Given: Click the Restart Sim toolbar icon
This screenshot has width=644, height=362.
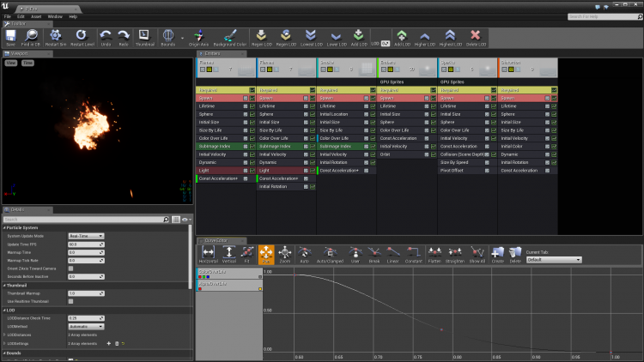Looking at the screenshot, I should point(56,37).
